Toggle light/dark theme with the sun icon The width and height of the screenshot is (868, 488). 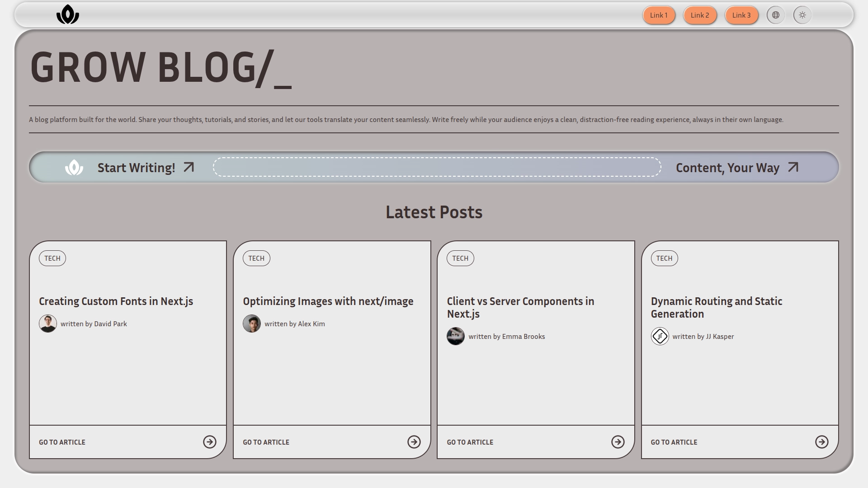tap(802, 15)
